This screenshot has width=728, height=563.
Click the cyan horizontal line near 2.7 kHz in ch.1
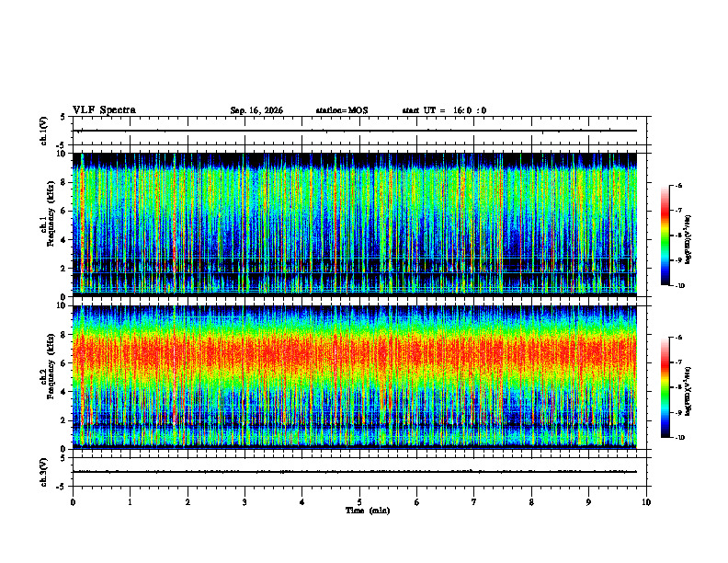coord(355,258)
